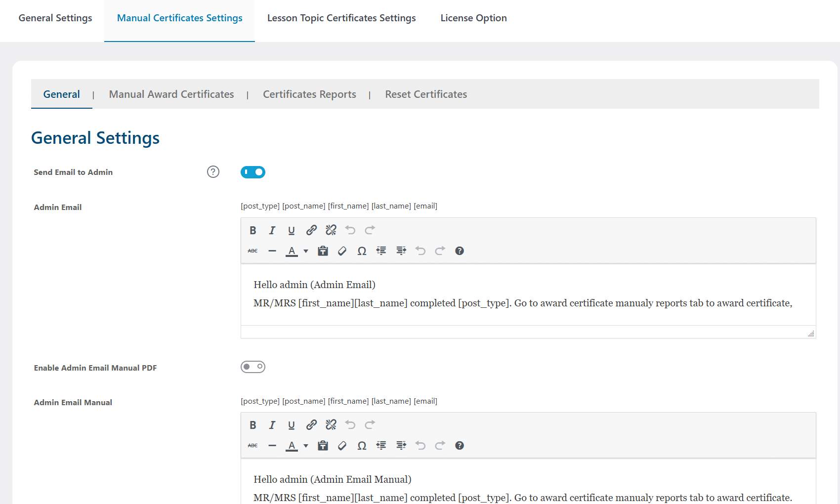Undo in Admin Email editor top toolbar row
Screen dimensions: 840x504
click(350, 230)
